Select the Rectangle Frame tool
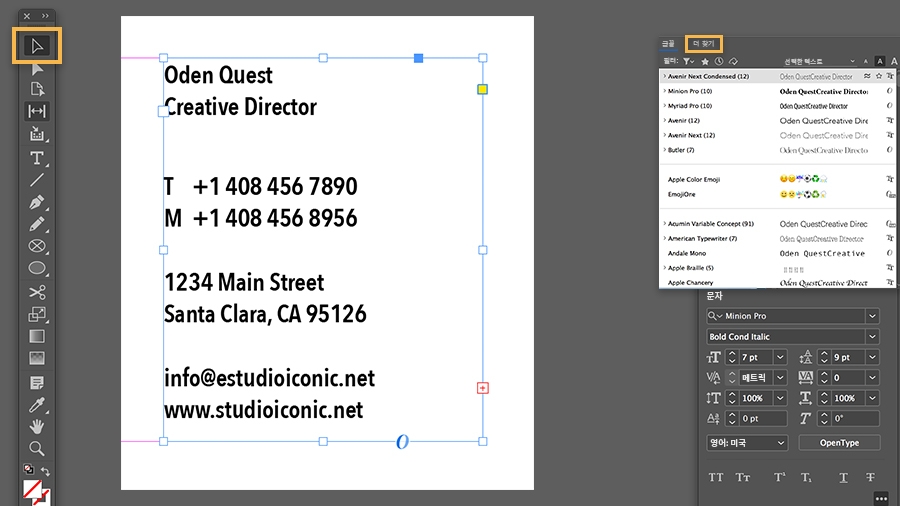This screenshot has width=900, height=506. coord(37,246)
